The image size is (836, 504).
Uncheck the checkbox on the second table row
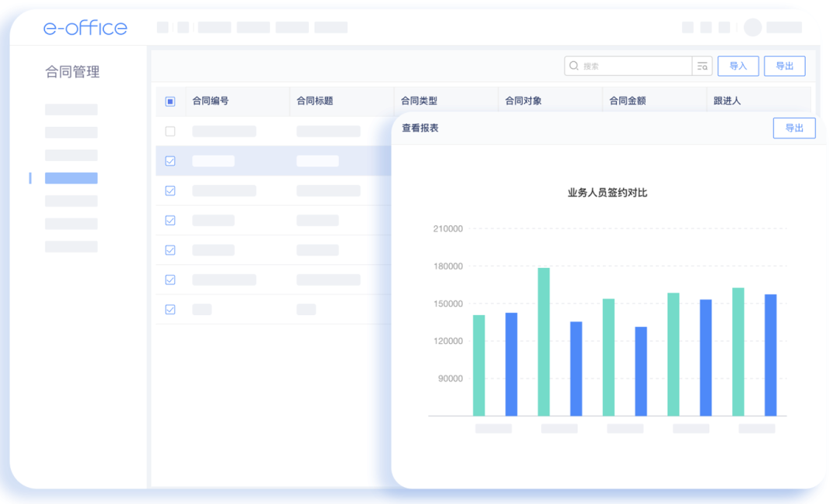click(x=170, y=160)
